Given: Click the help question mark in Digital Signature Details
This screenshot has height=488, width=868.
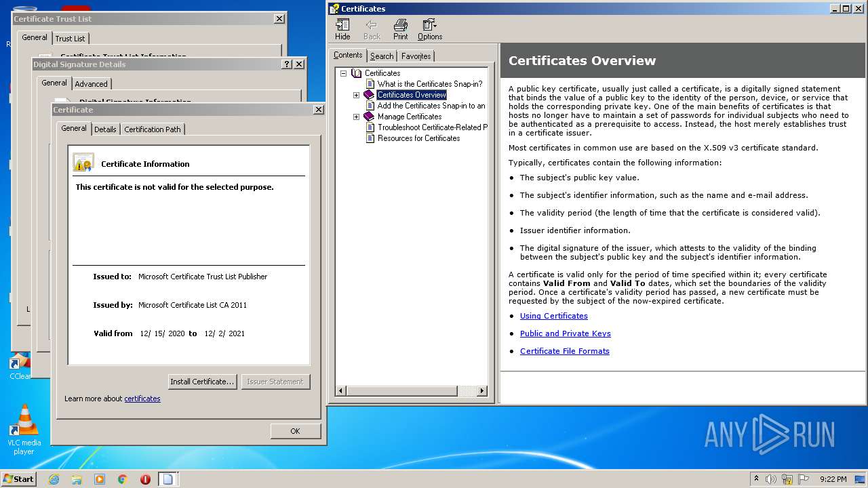Looking at the screenshot, I should [287, 64].
